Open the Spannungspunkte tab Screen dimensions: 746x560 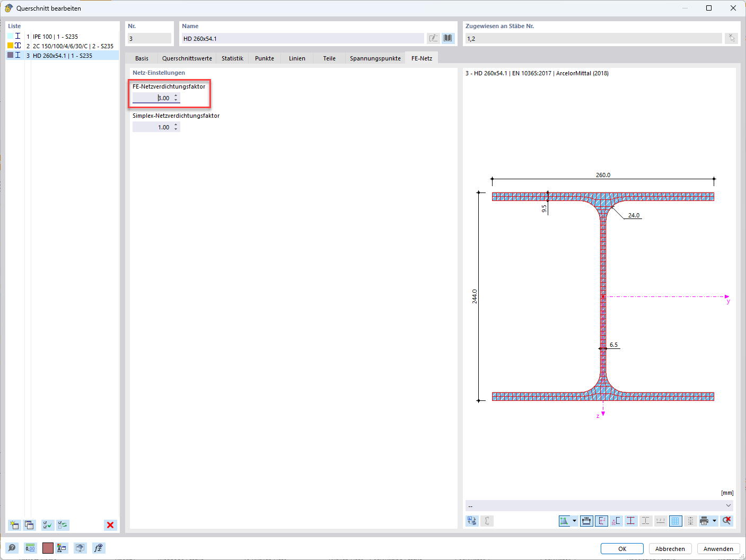click(x=375, y=58)
